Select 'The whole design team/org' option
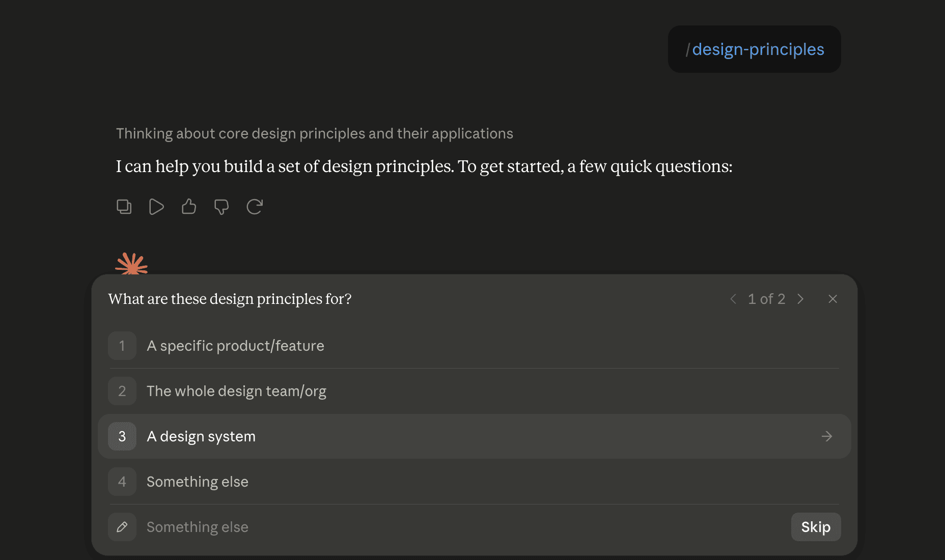945x560 pixels. [x=474, y=391]
